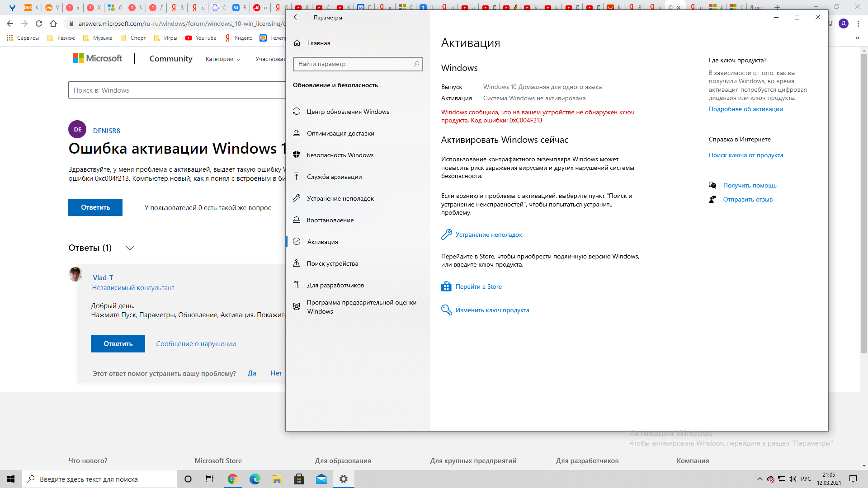Click Ответить button under Vlad-T reply

click(x=118, y=344)
